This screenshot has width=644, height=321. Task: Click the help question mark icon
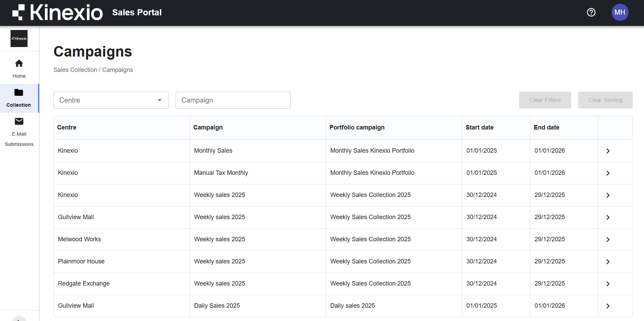[x=591, y=12]
